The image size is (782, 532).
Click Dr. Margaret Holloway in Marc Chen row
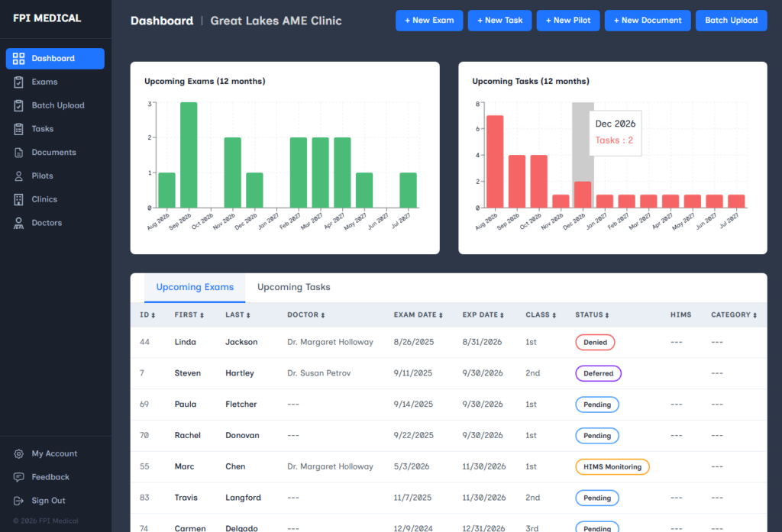pos(330,466)
